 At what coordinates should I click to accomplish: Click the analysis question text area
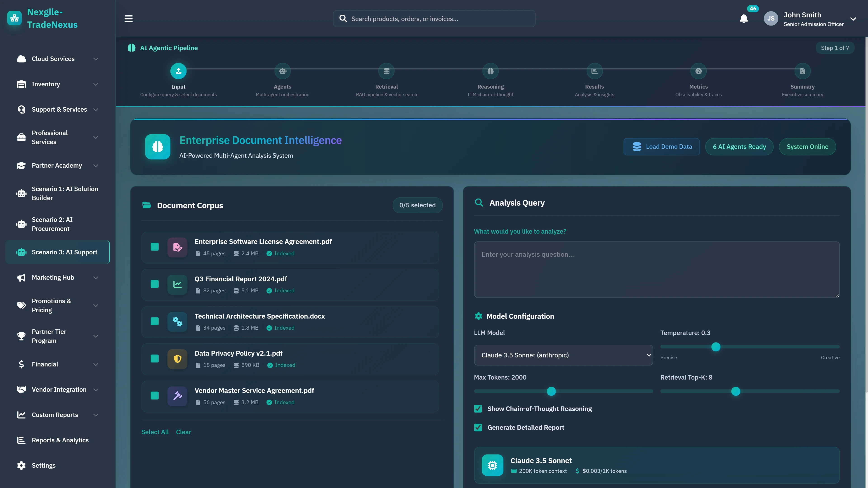[656, 270]
